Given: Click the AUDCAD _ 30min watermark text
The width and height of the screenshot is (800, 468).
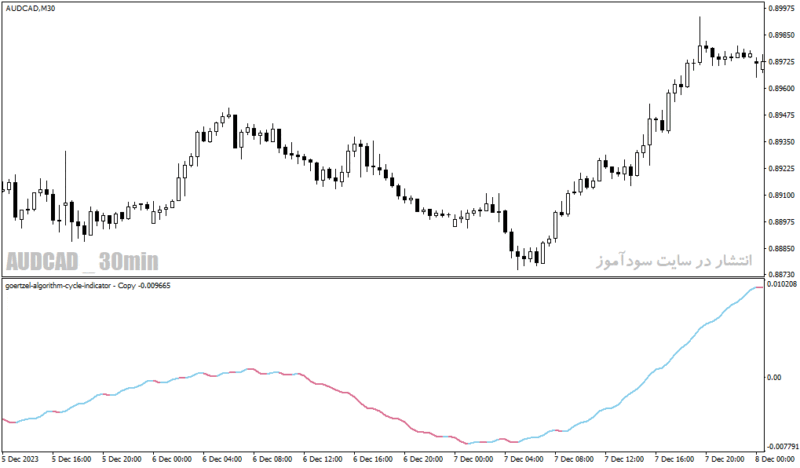Looking at the screenshot, I should (x=82, y=261).
